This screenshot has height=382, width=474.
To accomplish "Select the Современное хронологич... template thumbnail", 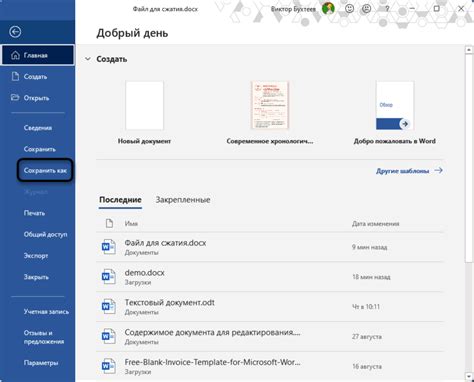I will (x=270, y=105).
